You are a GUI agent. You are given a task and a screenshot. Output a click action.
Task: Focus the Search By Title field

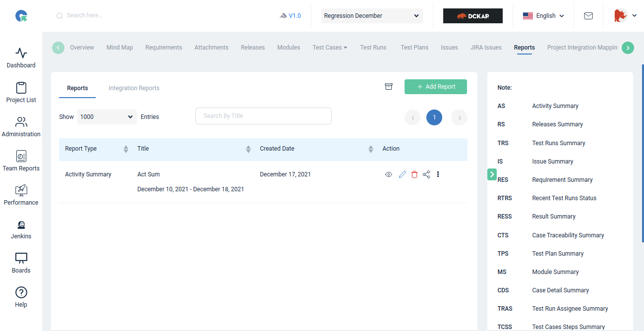coord(263,116)
